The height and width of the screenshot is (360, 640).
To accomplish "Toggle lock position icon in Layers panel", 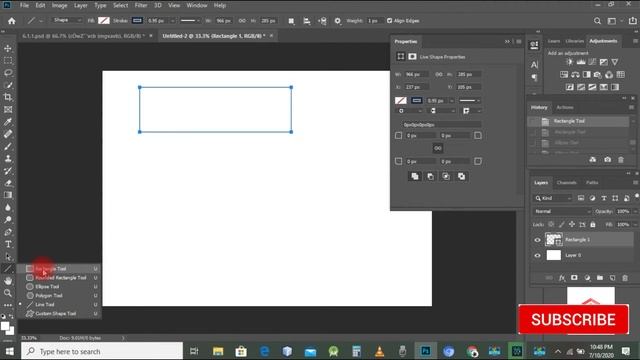I will click(572, 224).
